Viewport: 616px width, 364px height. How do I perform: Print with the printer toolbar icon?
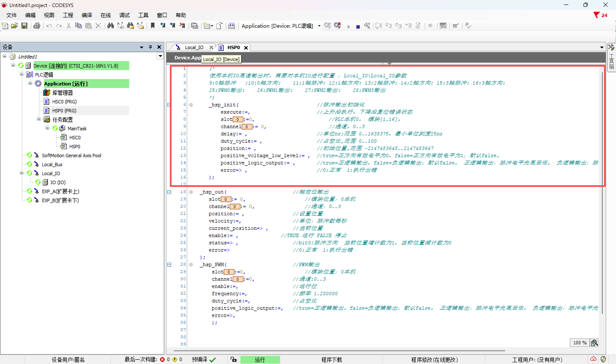[37, 25]
